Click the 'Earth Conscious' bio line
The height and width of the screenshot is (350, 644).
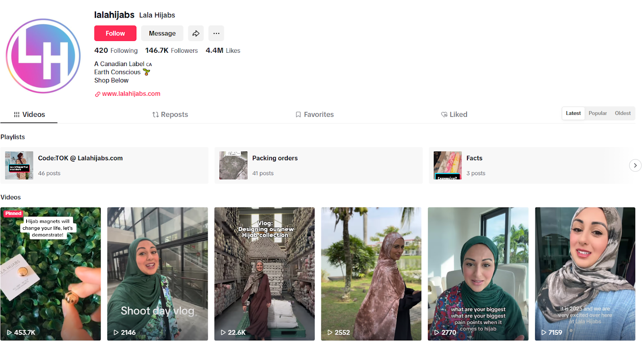click(x=122, y=72)
